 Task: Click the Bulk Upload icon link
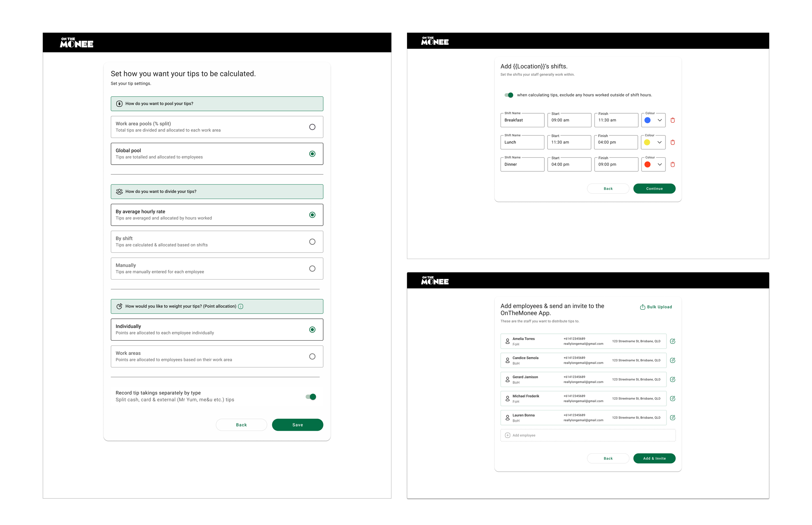pyautogui.click(x=642, y=307)
